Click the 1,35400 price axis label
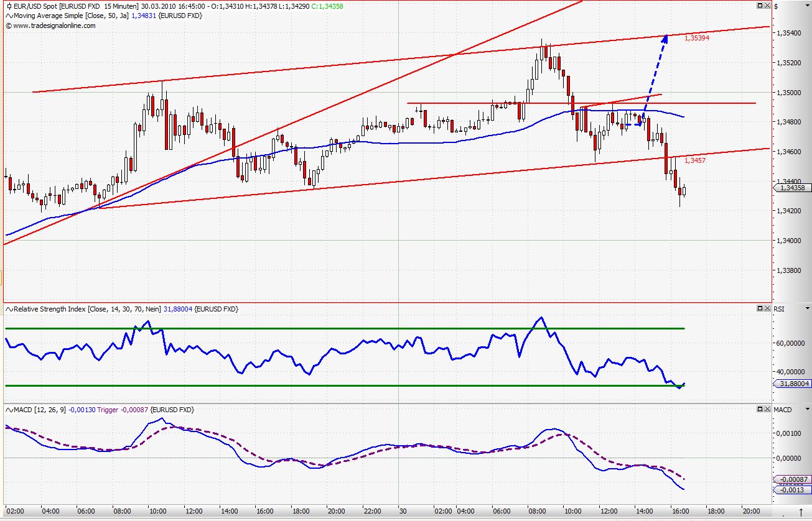 click(x=789, y=32)
